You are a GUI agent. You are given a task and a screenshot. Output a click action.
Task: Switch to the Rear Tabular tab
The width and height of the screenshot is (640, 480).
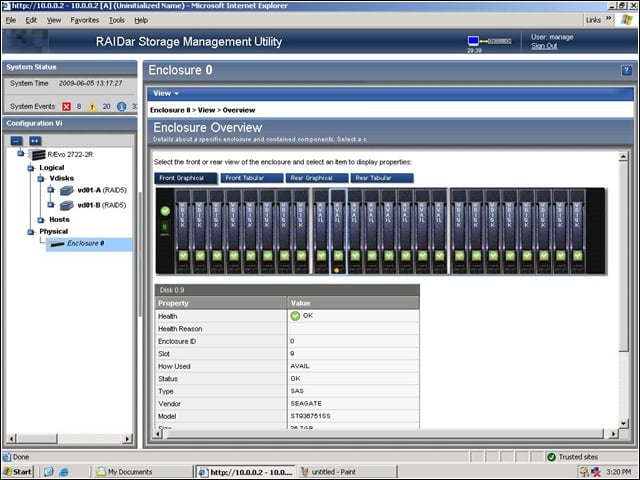point(382,178)
